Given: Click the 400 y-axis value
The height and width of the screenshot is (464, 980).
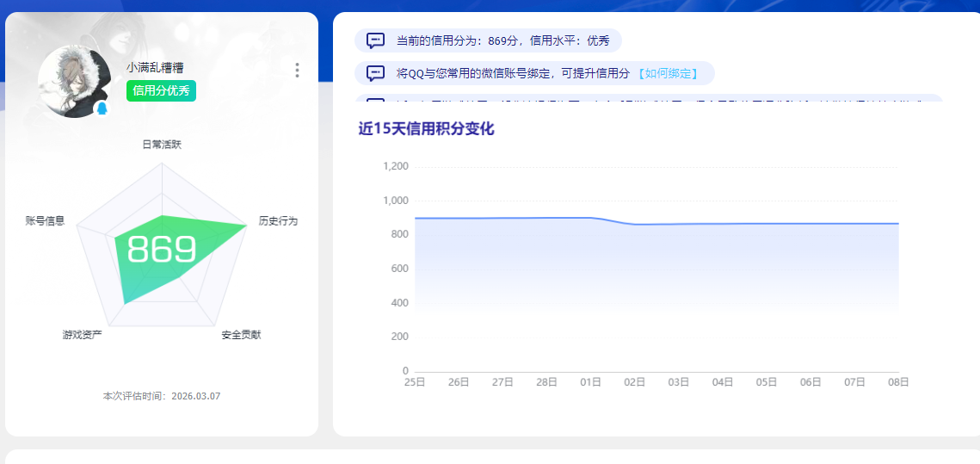Looking at the screenshot, I should click(x=400, y=303).
